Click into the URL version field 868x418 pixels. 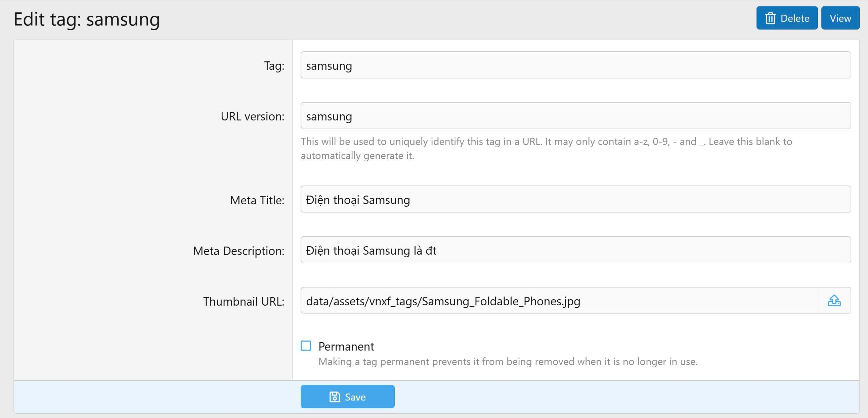pyautogui.click(x=575, y=116)
